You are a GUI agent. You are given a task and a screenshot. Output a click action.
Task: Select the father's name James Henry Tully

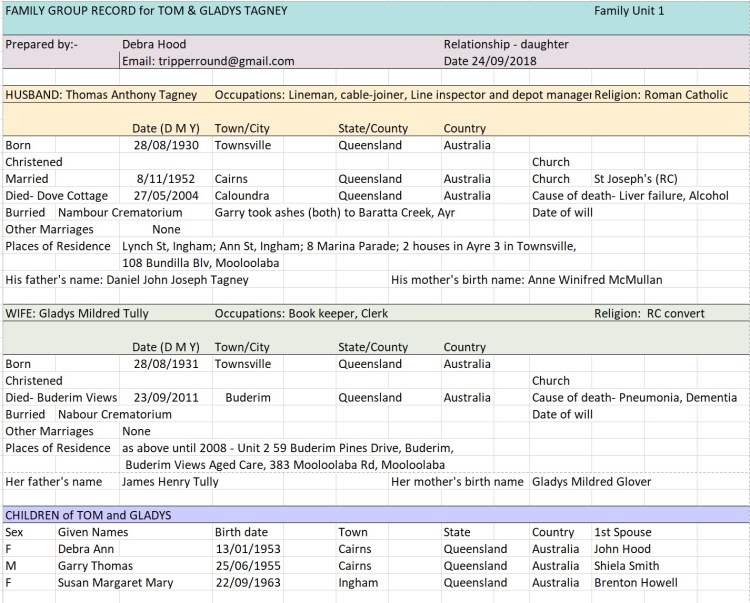click(x=177, y=482)
